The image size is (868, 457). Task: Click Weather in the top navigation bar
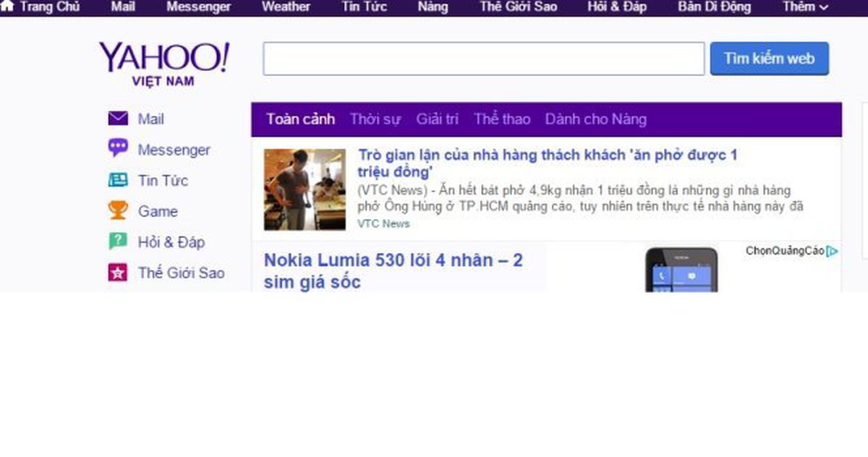coord(286,7)
